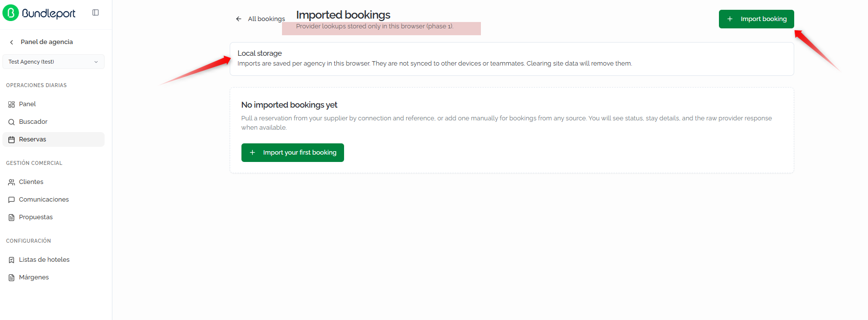Click the Comunicaciones chat bubble icon
This screenshot has width=868, height=320.
(12, 200)
